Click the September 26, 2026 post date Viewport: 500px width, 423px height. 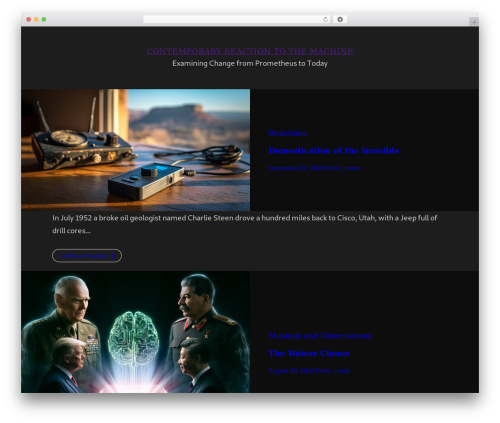[x=297, y=168]
